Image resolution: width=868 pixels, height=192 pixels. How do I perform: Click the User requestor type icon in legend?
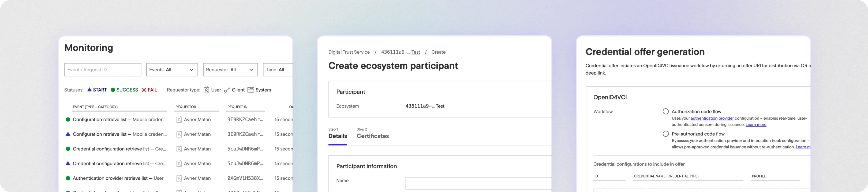[206, 90]
